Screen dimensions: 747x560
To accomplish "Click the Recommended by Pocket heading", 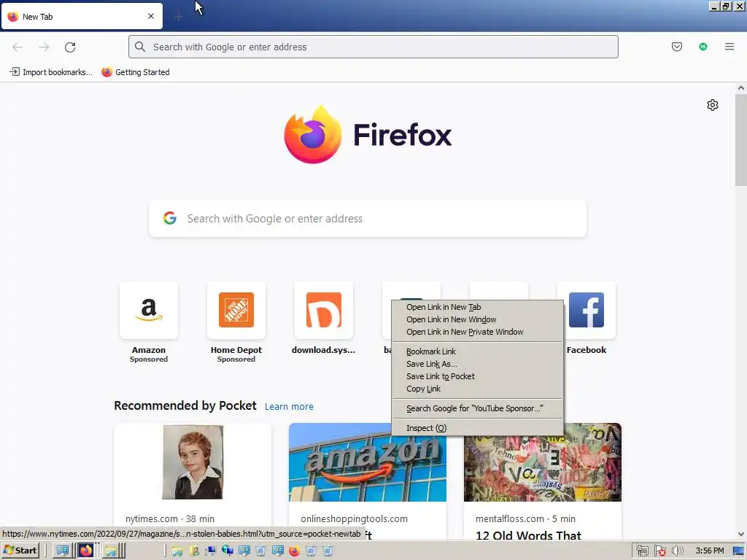I will click(185, 405).
